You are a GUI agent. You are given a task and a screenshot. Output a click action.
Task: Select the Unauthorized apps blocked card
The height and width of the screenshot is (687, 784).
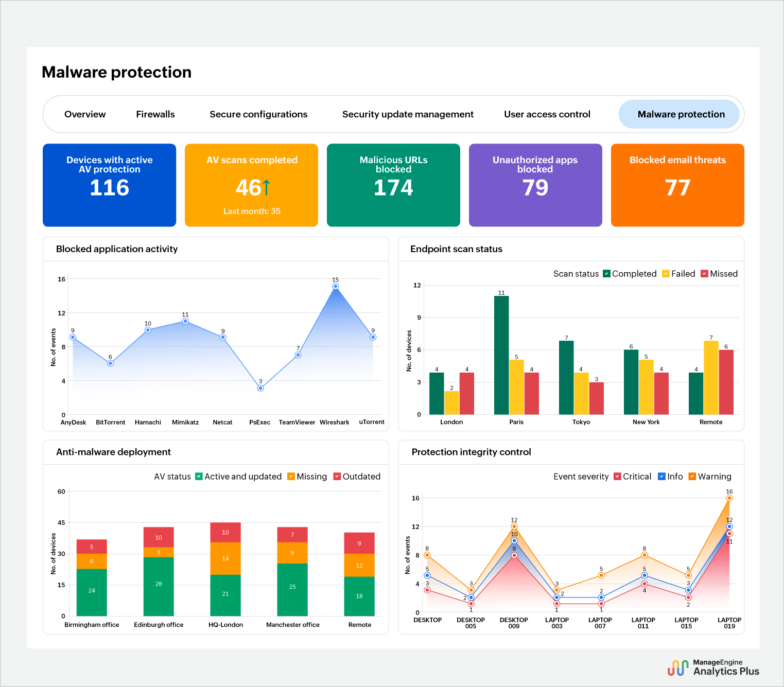[x=535, y=185]
